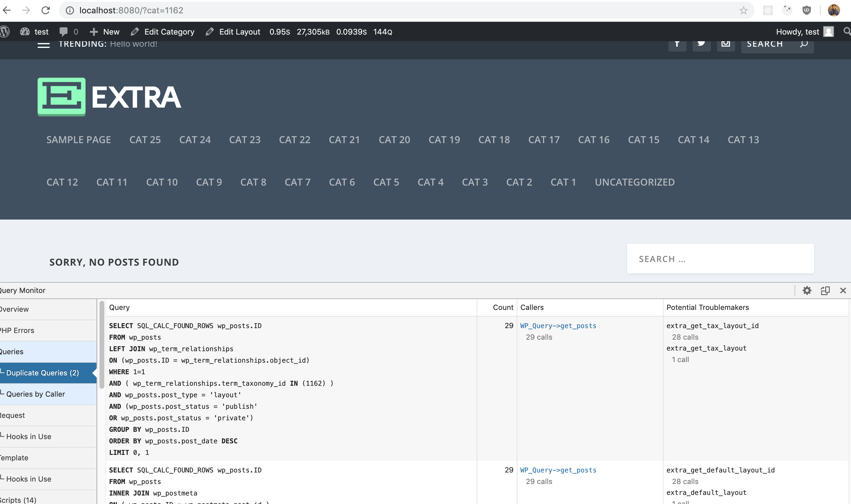Bookmark page with star icon
851x504 pixels.
(x=743, y=11)
